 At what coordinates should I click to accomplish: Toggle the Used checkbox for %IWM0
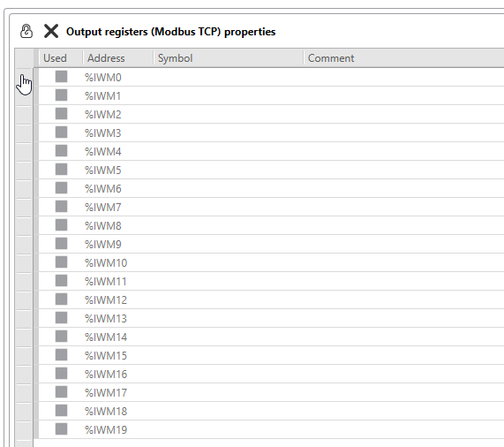61,77
